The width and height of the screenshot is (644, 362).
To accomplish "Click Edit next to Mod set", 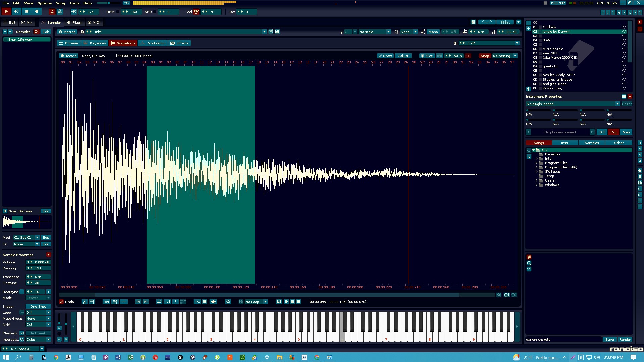I will click(x=46, y=237).
